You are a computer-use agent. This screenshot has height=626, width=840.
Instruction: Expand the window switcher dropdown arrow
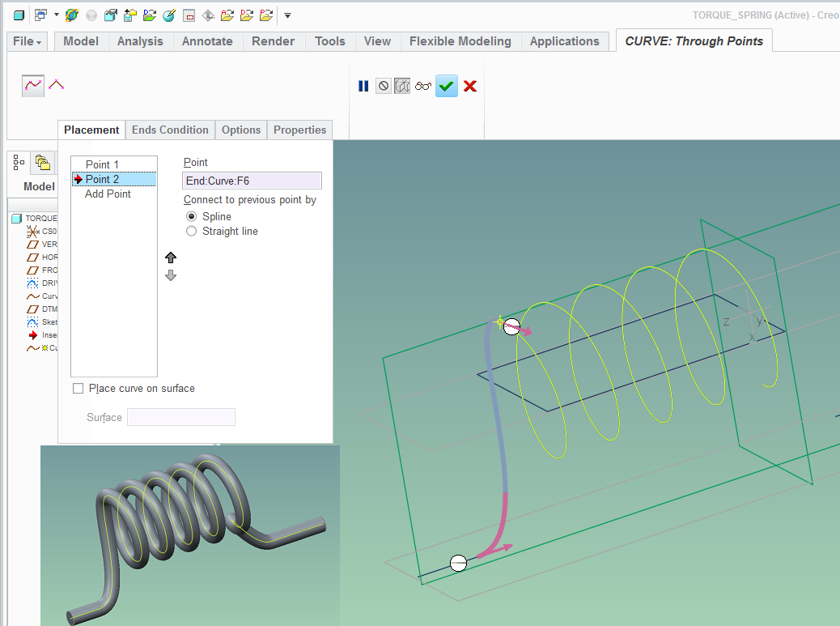click(x=57, y=15)
